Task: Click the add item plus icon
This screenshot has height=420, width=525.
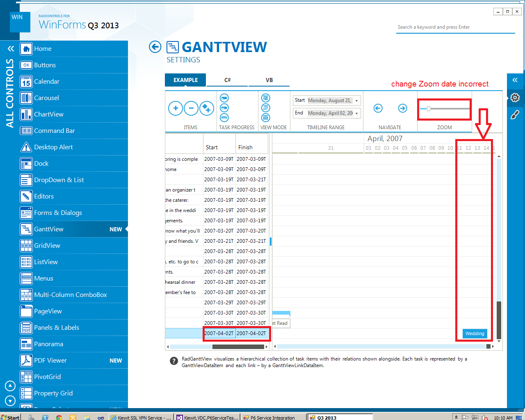Action: (x=176, y=108)
